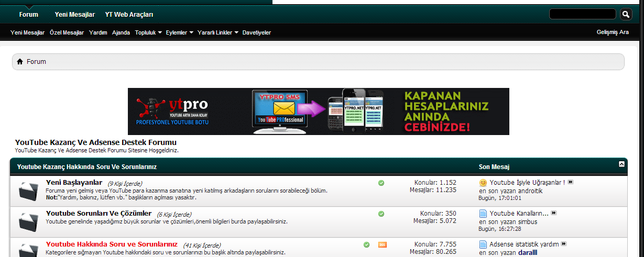Image resolution: width=644 pixels, height=257 pixels.
Task: Open Youtube Hakkında Soru ve Sorunlarınız forum
Action: [112, 244]
